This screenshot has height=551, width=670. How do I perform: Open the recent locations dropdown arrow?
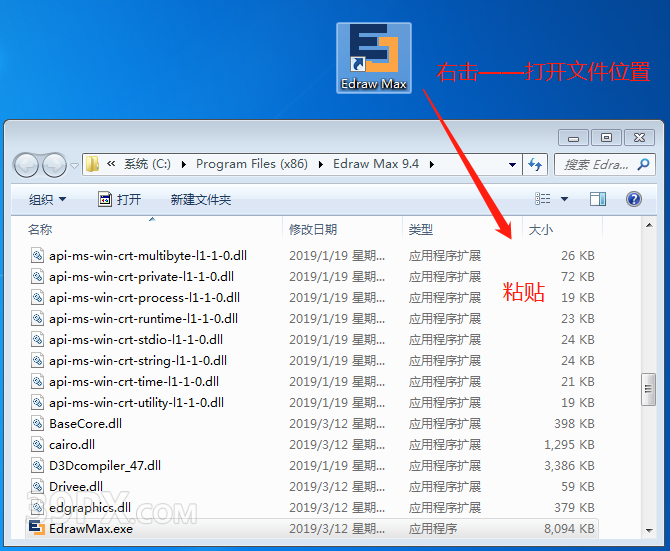coord(74,165)
